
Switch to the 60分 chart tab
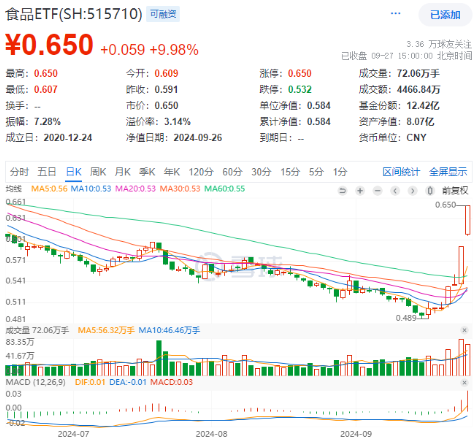(x=232, y=172)
